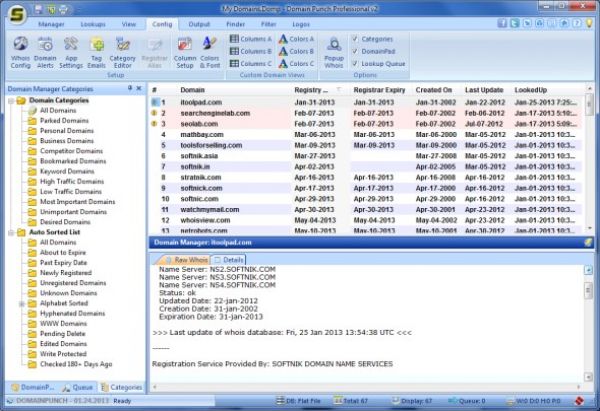This screenshot has width=600, height=411.
Task: Switch to the Output ribbon tab
Action: point(199,24)
